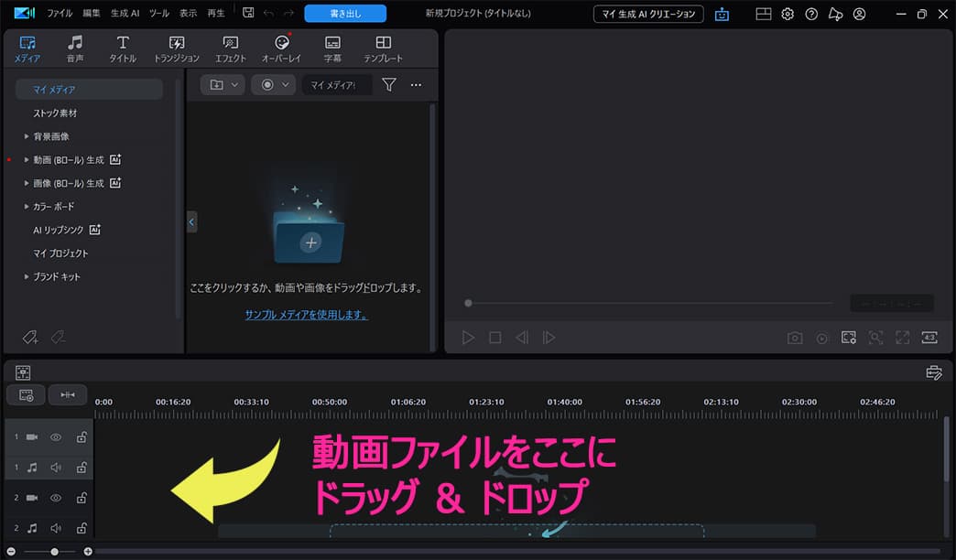Take a snapshot with camera icon

coord(795,338)
